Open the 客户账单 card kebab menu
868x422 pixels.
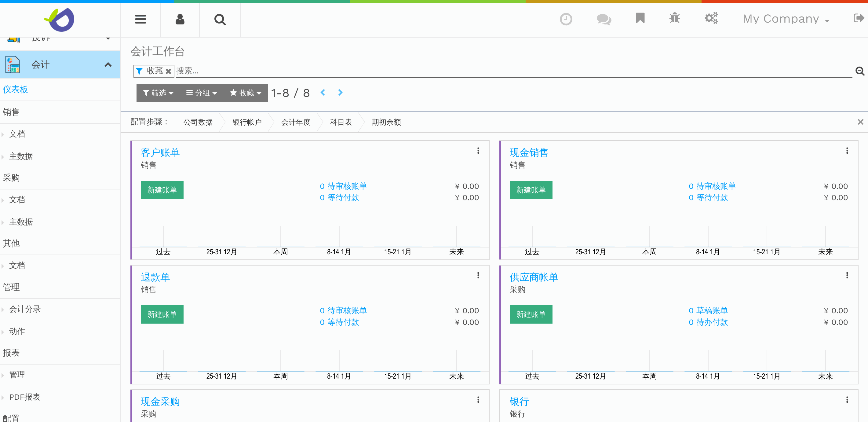[x=478, y=151]
